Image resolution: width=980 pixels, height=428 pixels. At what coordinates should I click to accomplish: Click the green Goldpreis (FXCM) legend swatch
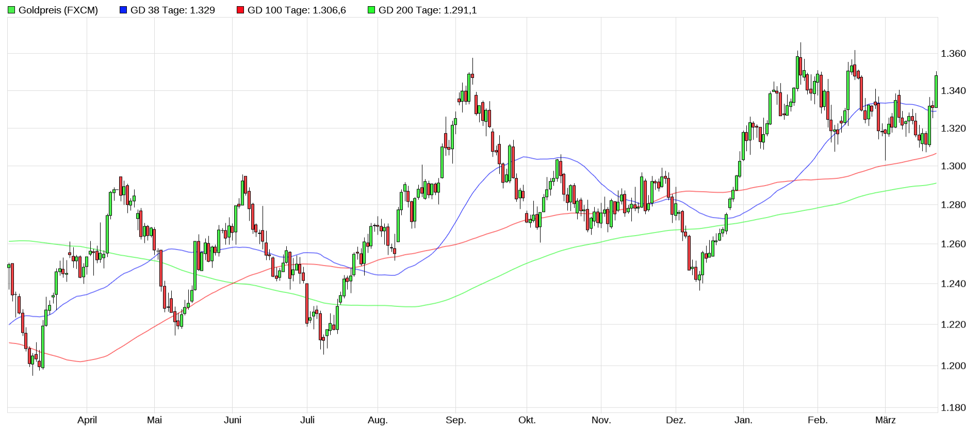(11, 10)
